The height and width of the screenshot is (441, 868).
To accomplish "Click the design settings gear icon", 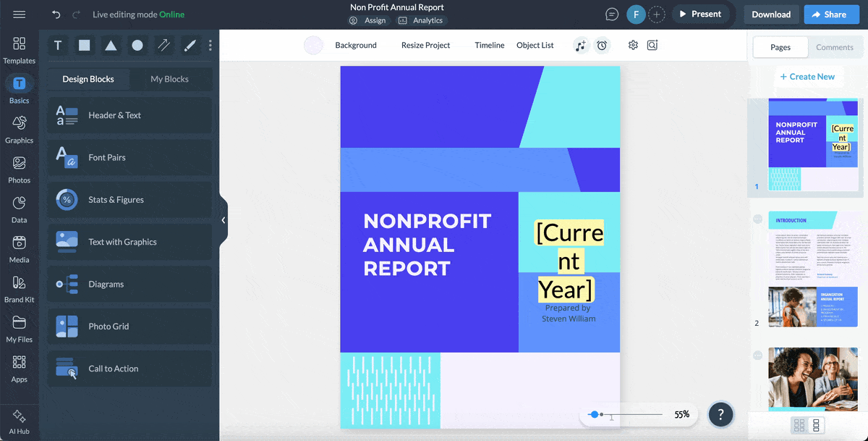I will click(632, 45).
